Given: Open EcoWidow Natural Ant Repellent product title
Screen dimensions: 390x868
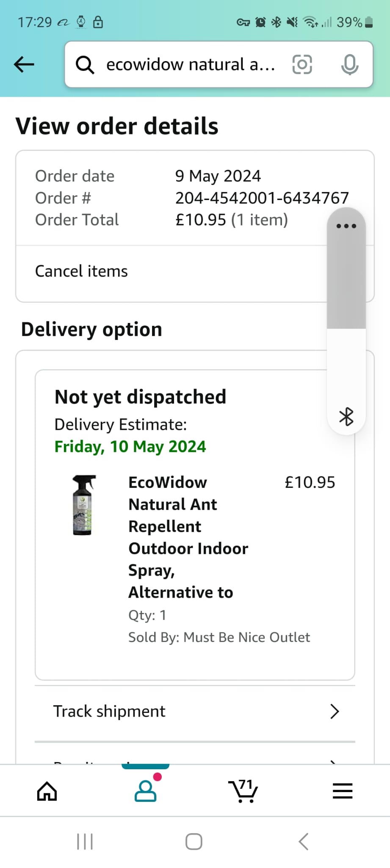Looking at the screenshot, I should click(188, 537).
